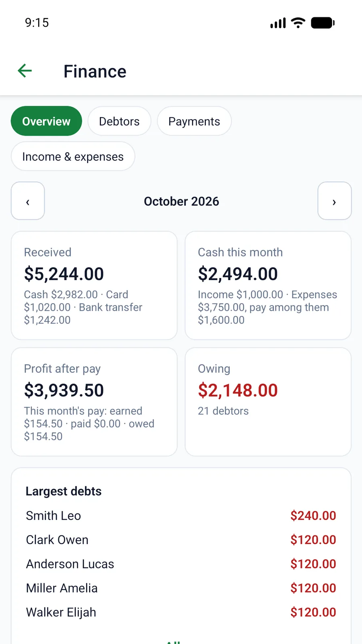The width and height of the screenshot is (362, 644).
Task: Select Anderson Lucas debt entry
Action: coord(181,564)
